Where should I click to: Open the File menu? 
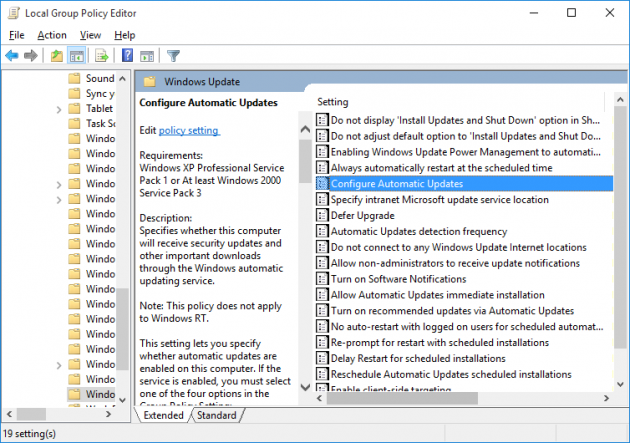click(16, 35)
